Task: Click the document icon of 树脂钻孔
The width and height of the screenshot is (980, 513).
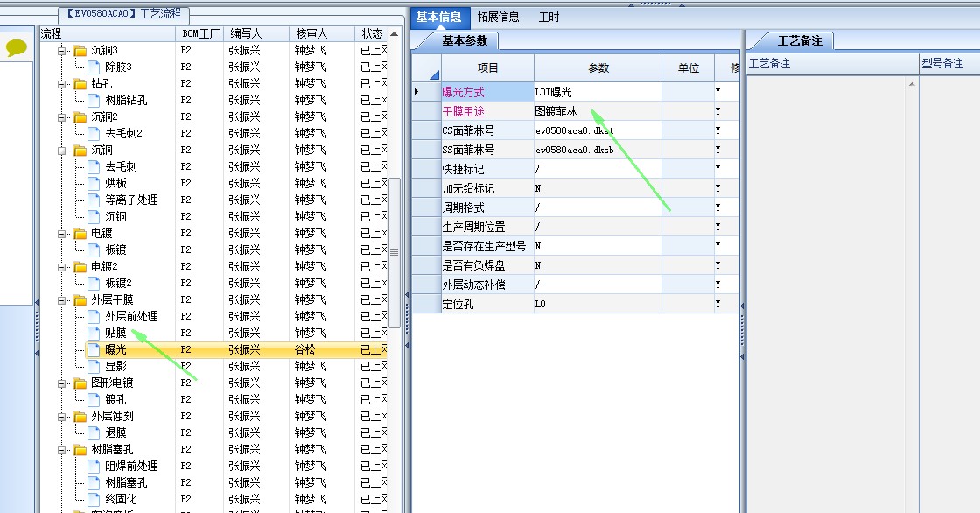Action: [94, 100]
